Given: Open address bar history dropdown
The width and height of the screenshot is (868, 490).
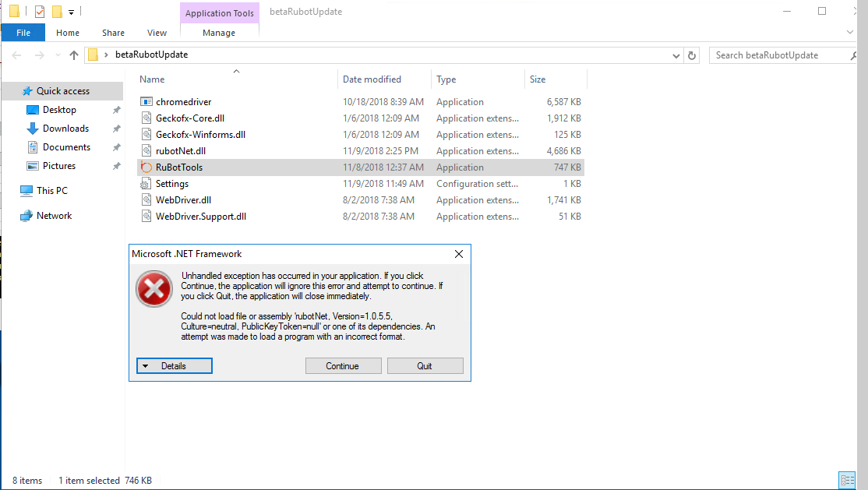Looking at the screenshot, I should pos(676,55).
